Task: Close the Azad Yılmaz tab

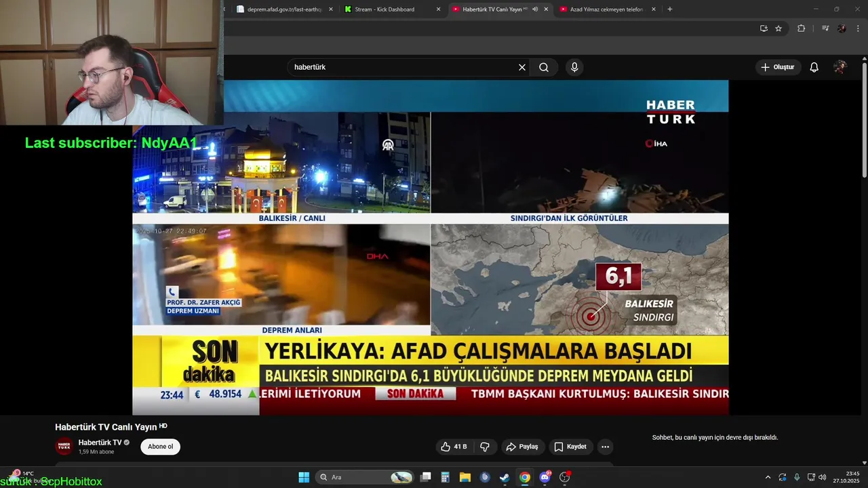Action: [x=654, y=9]
